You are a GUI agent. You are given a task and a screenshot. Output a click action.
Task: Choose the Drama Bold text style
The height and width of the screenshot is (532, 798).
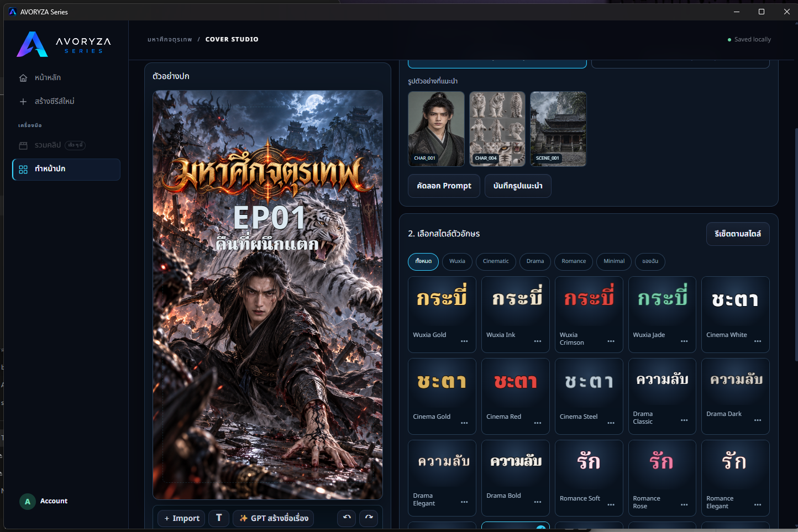516,478
